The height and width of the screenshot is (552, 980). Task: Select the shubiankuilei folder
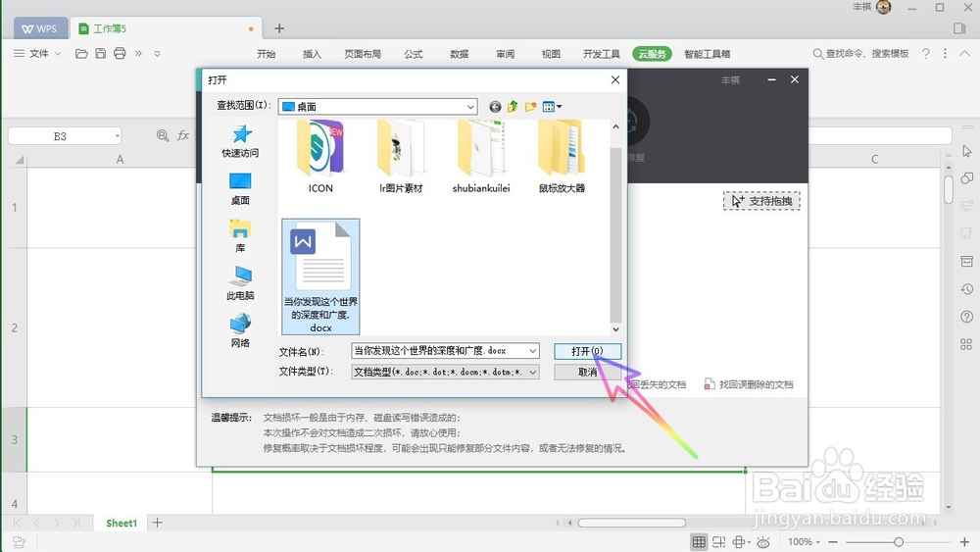click(x=480, y=156)
